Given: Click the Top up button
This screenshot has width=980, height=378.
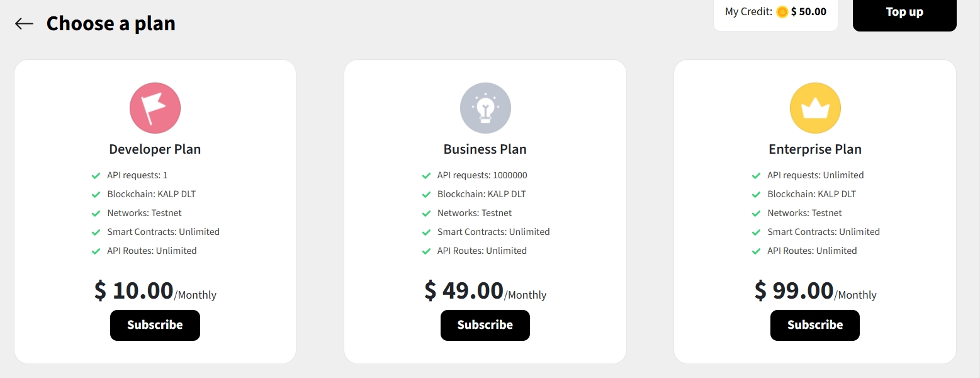Looking at the screenshot, I should [904, 13].
